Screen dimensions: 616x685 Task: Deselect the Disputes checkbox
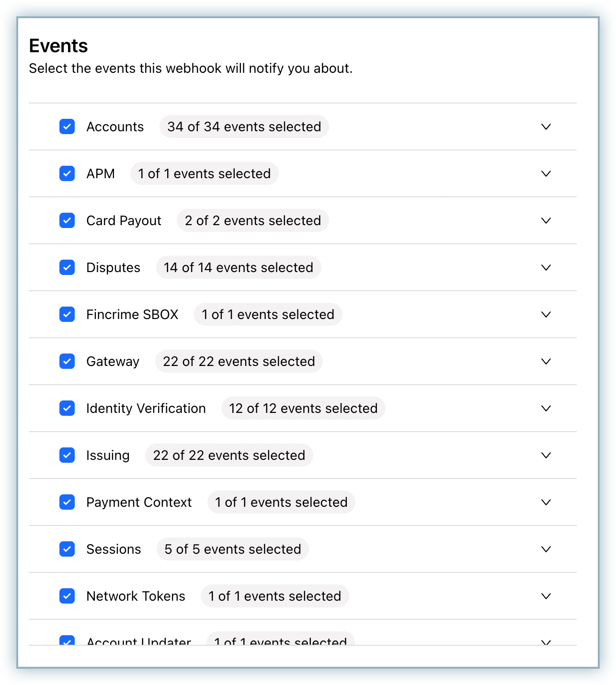coord(67,267)
